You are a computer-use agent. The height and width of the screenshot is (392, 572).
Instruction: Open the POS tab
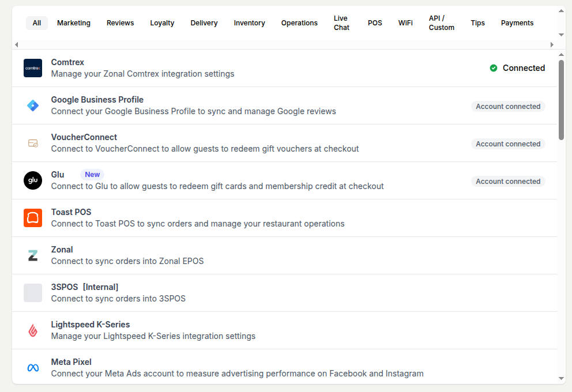(375, 23)
